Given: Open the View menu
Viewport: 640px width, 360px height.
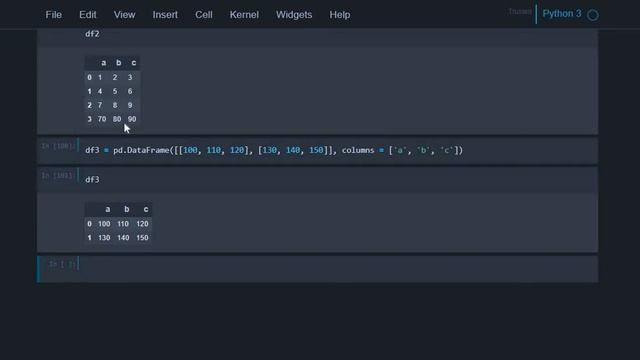Looking at the screenshot, I should point(124,15).
